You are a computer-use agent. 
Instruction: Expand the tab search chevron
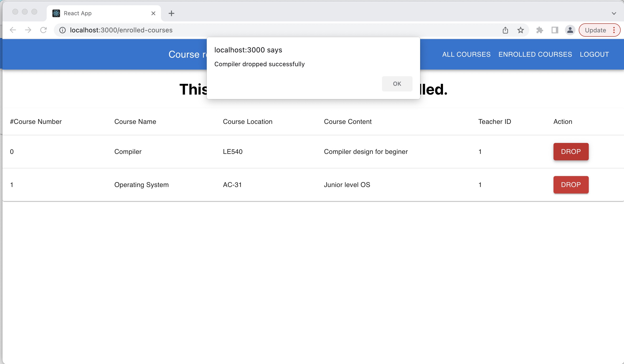[614, 13]
